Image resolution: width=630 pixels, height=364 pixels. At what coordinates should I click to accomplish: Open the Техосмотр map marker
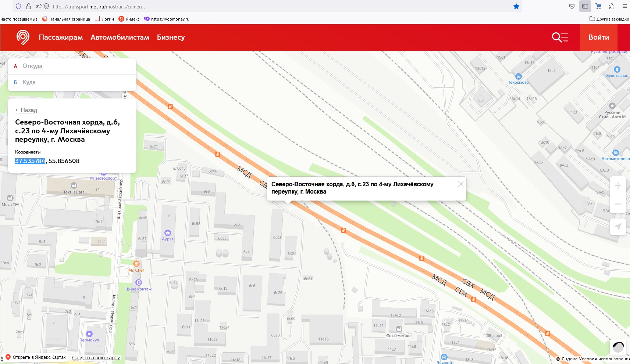tap(518, 77)
